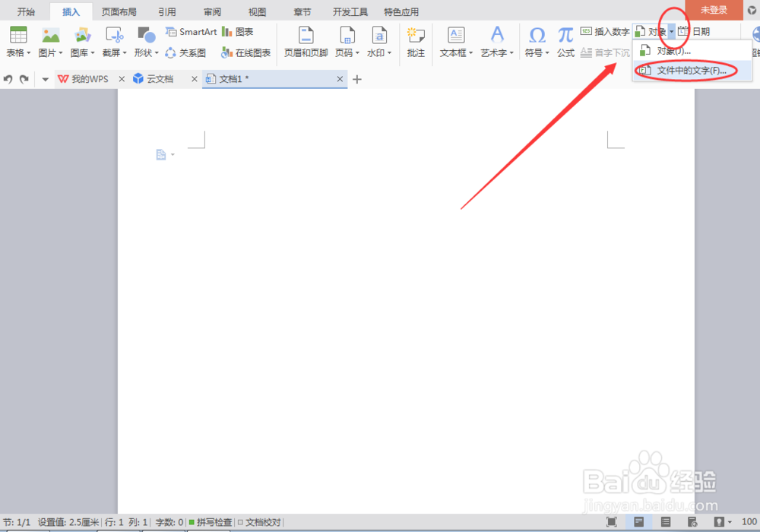
Task: Open the 开始 ribbon tab
Action: pyautogui.click(x=26, y=11)
